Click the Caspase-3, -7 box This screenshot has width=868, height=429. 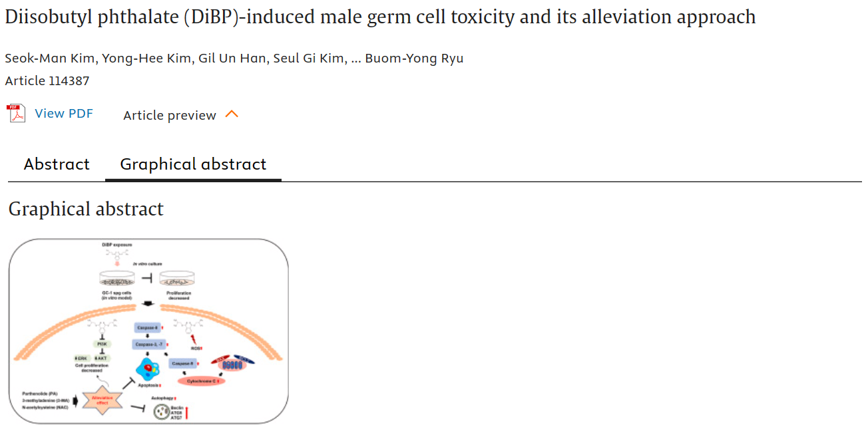[150, 344]
